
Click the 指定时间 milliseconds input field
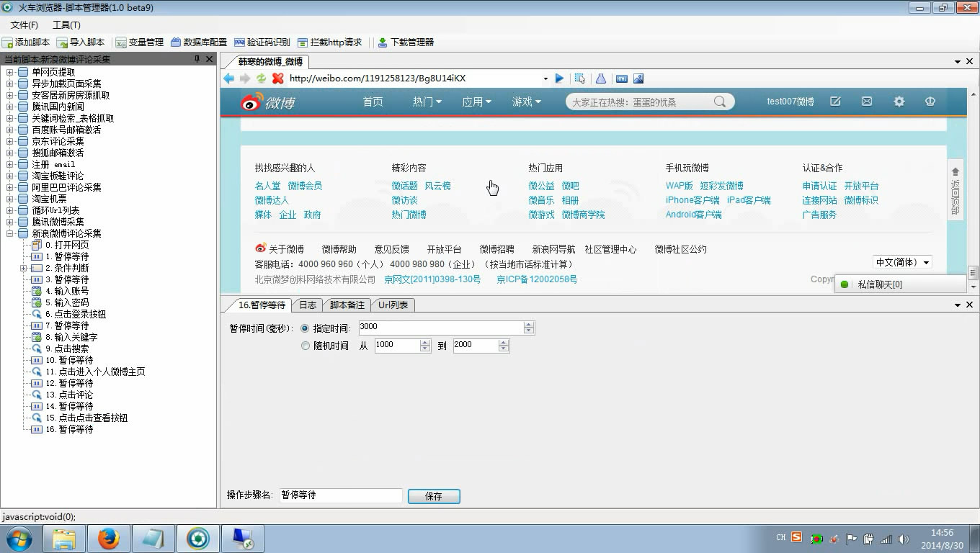pos(441,328)
